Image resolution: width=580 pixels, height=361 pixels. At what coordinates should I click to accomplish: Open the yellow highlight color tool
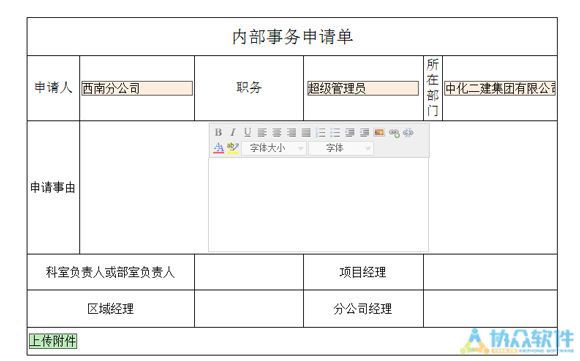point(233,148)
